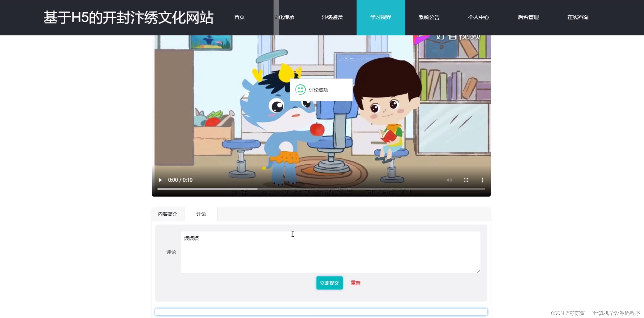Open the 首页 navigation item
Viewport: 644px width, 318px height.
239,17
